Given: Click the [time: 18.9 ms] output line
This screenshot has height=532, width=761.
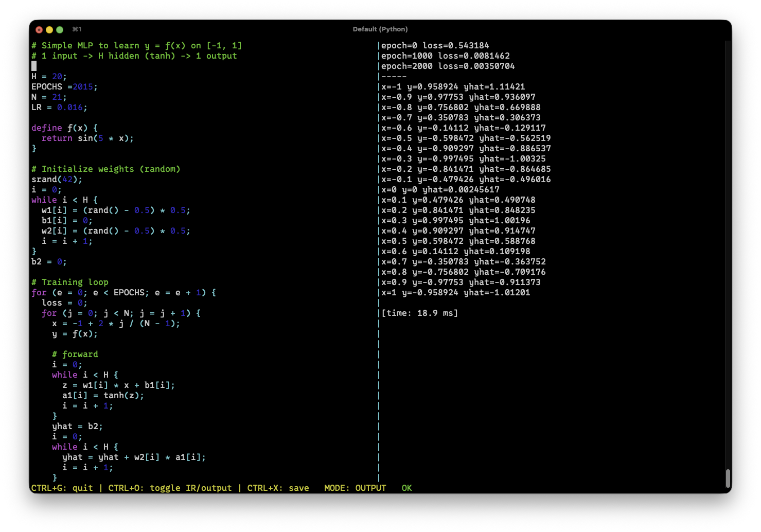Looking at the screenshot, I should (x=419, y=313).
